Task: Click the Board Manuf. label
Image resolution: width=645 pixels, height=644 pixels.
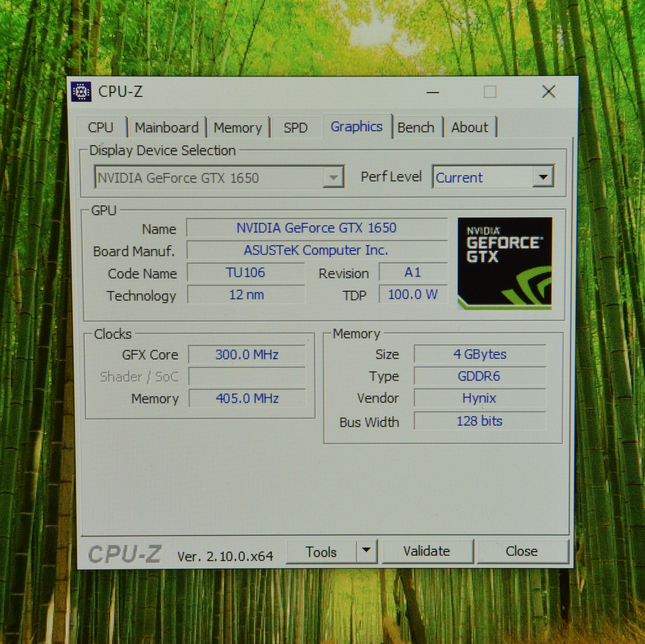Action: click(134, 251)
